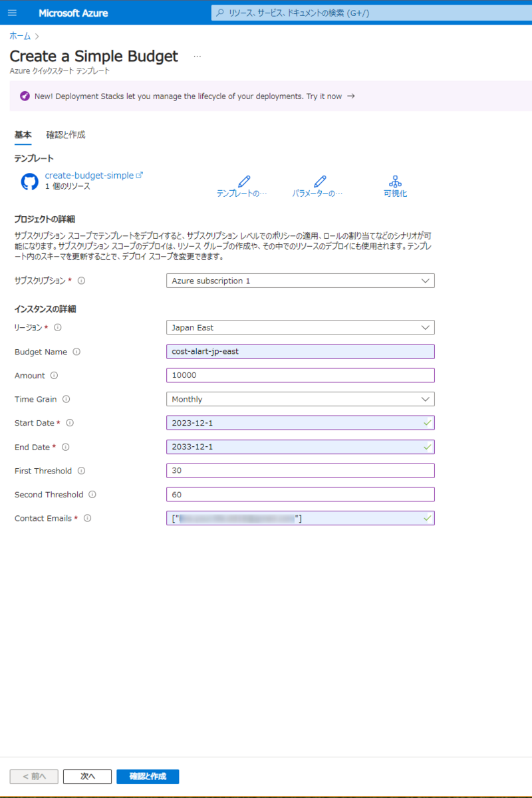Screen dimensions: 532x798
Task: Click the インスタンスの詳細 heading
Action: (45, 309)
